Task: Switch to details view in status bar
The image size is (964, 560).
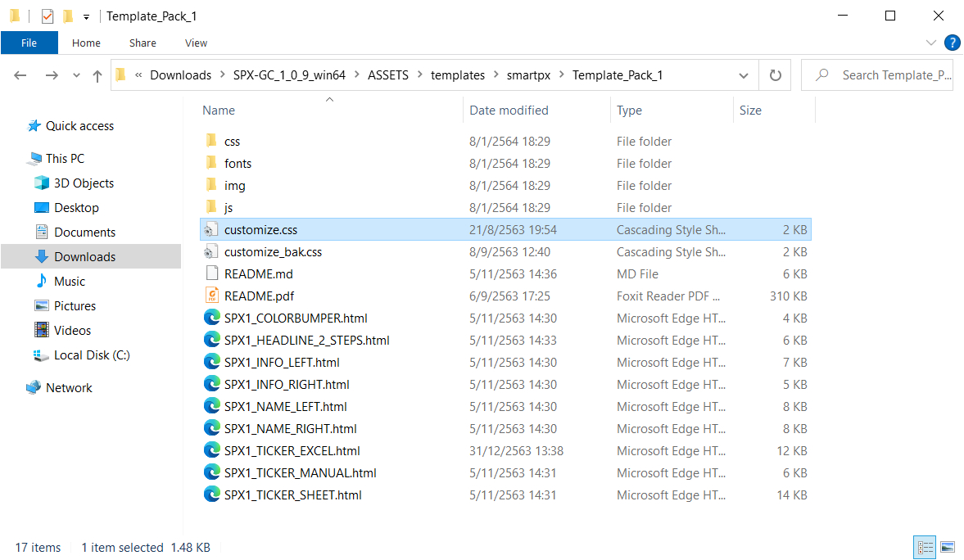Action: [x=925, y=547]
